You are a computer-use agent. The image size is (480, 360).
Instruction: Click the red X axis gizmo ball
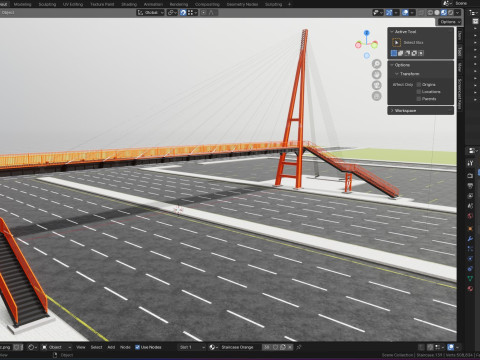[x=358, y=45]
